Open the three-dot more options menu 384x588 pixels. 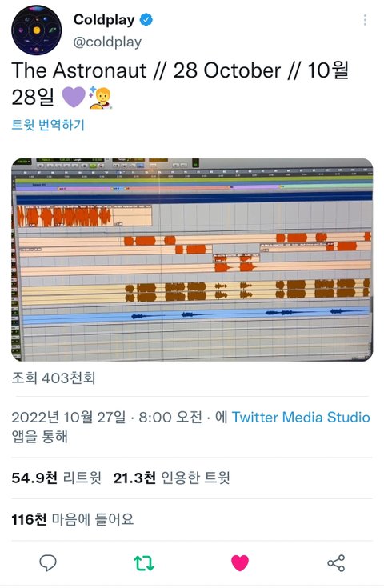click(365, 20)
